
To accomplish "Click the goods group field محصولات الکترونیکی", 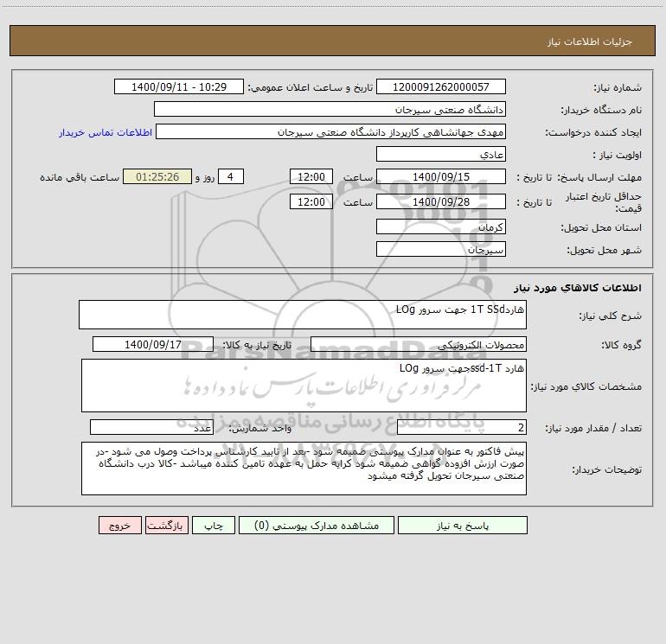I will pyautogui.click(x=419, y=344).
